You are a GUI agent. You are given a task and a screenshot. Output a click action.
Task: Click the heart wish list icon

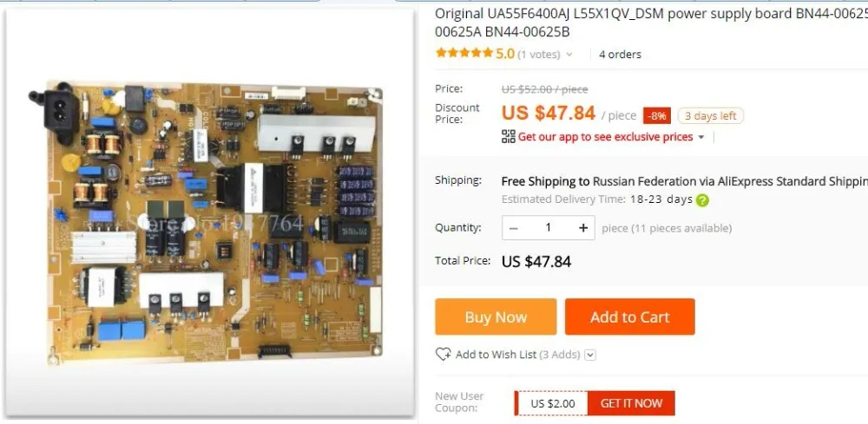443,355
